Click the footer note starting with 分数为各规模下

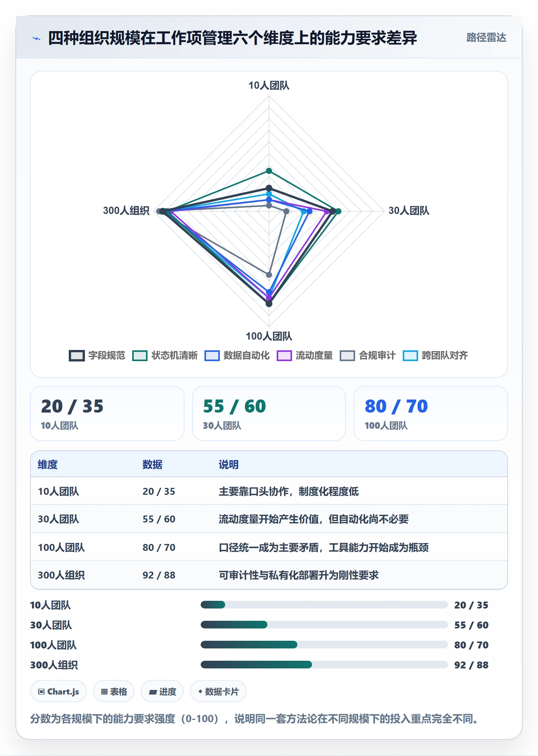(x=256, y=719)
